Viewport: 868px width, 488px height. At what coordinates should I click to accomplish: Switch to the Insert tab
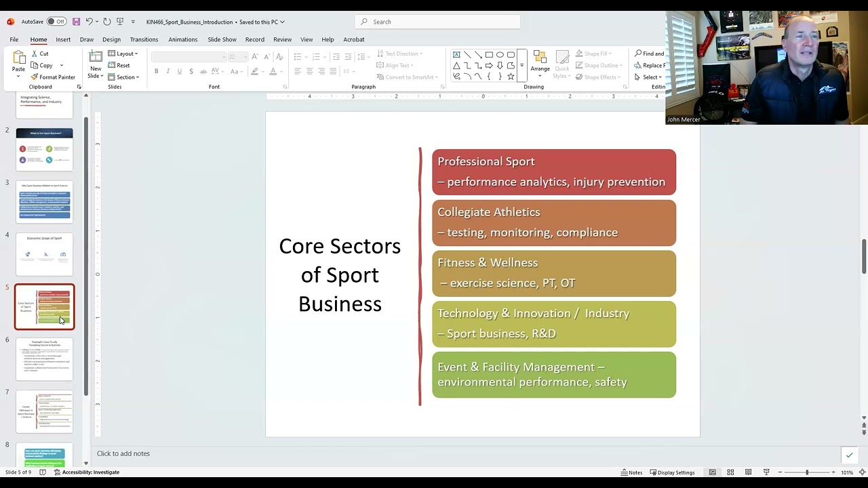[63, 39]
